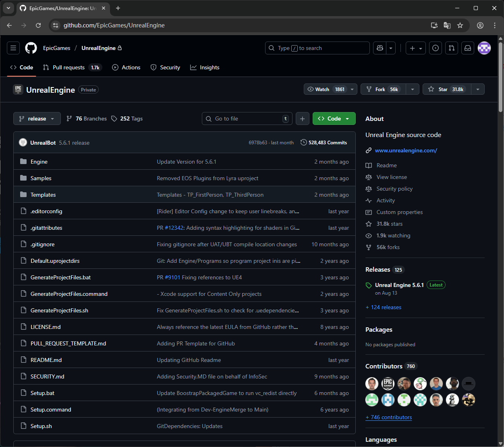The height and width of the screenshot is (447, 504).
Task: Expand the Fork dropdown arrow
Action: tap(413, 89)
